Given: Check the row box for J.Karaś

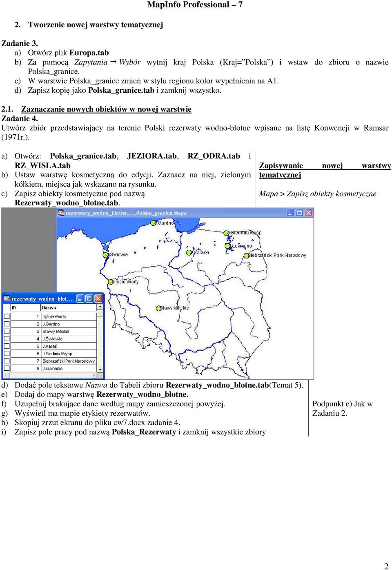Looking at the screenshot, I should [7, 346].
